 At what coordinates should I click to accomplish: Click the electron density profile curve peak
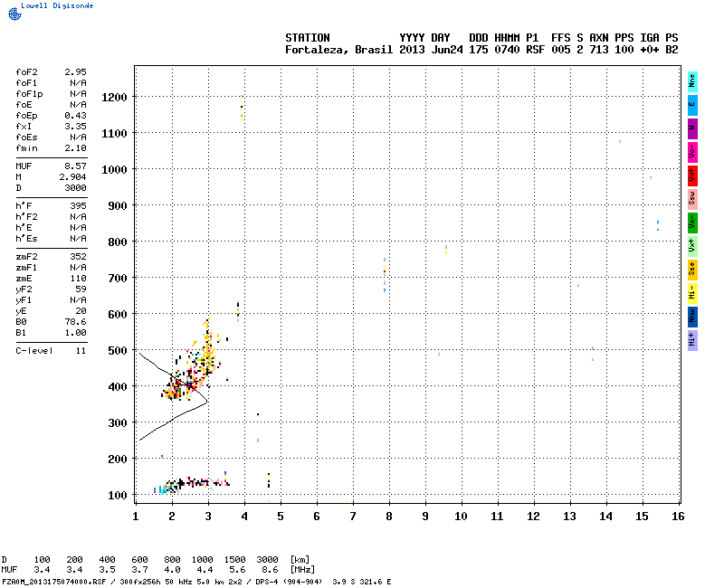206,402
